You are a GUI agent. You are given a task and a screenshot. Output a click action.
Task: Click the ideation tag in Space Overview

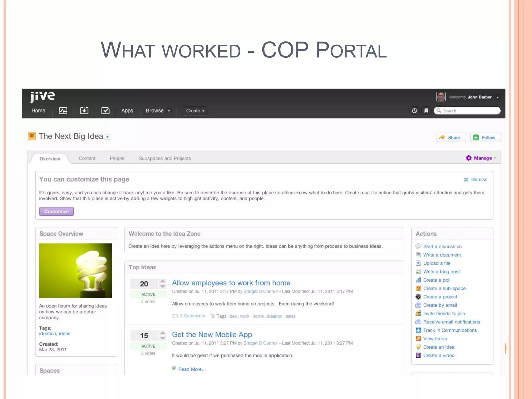[48, 334]
